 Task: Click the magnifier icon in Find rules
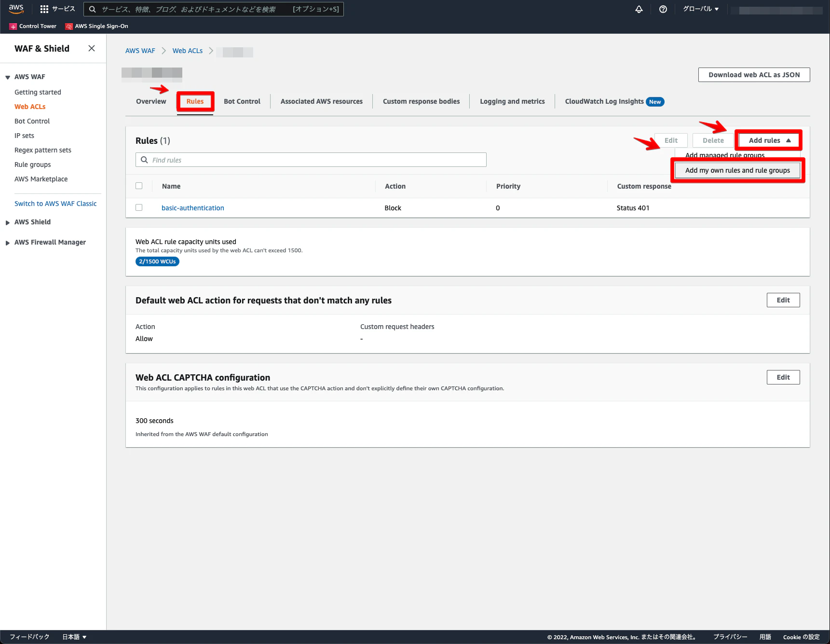144,160
